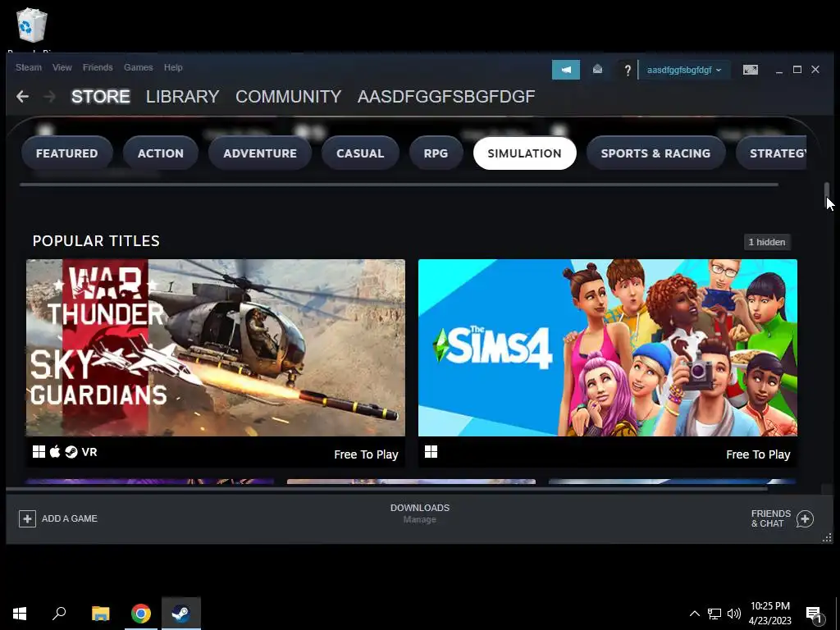This screenshot has height=630, width=840.
Task: Enter Big Picture mode icon
Action: (x=750, y=70)
